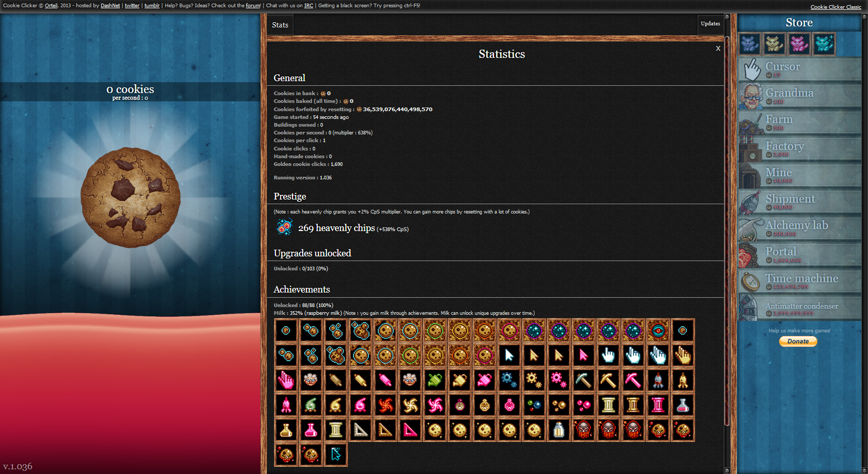
Task: Select the golden hand achievement icon
Action: pos(683,355)
